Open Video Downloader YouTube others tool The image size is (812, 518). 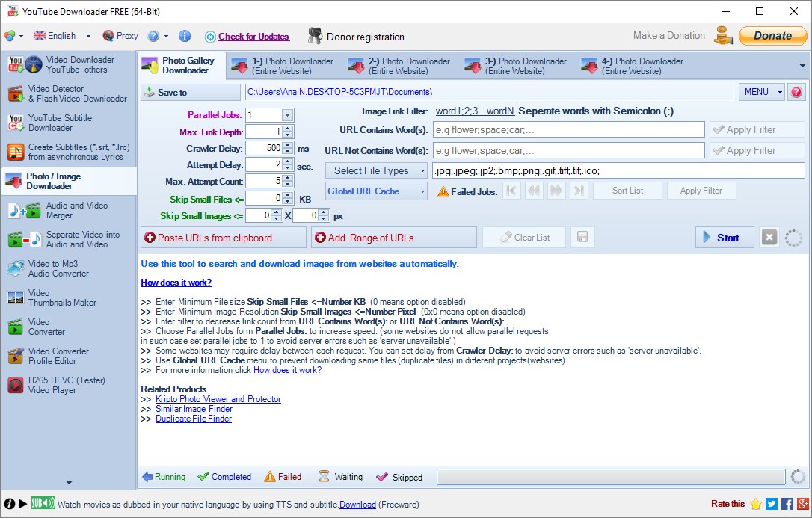68,65
